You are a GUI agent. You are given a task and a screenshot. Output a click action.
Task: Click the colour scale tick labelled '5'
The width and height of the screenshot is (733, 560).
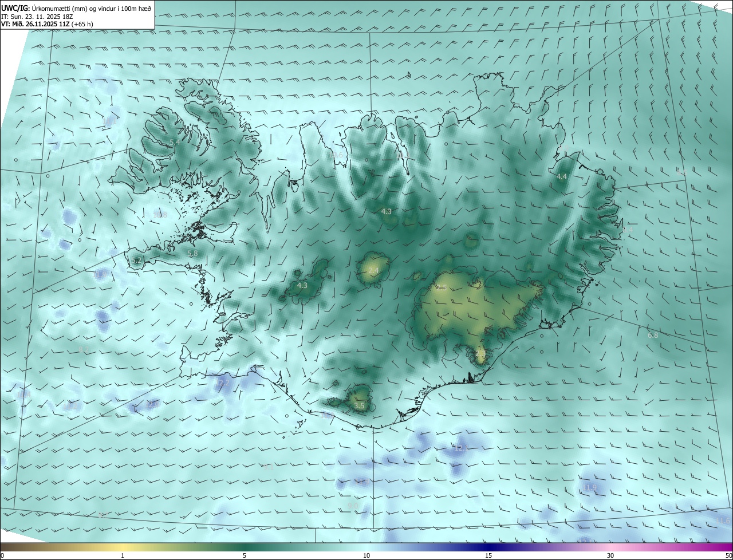click(x=245, y=555)
